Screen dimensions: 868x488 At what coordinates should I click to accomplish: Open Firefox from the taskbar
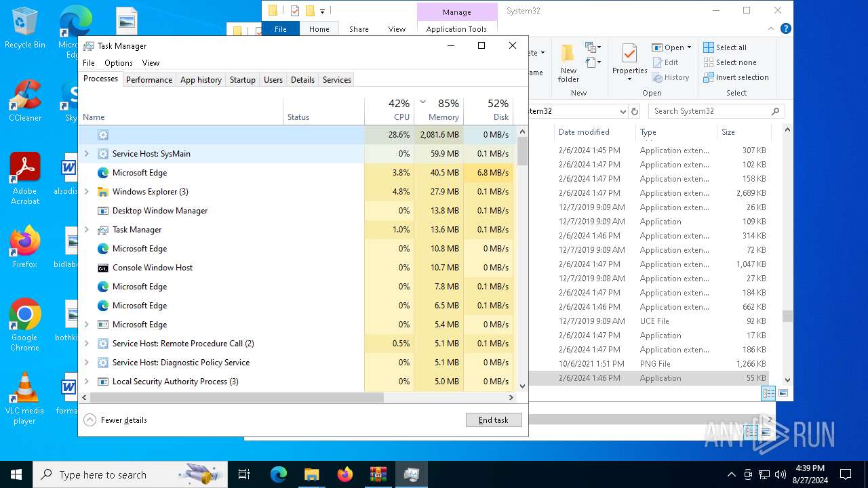coord(344,474)
